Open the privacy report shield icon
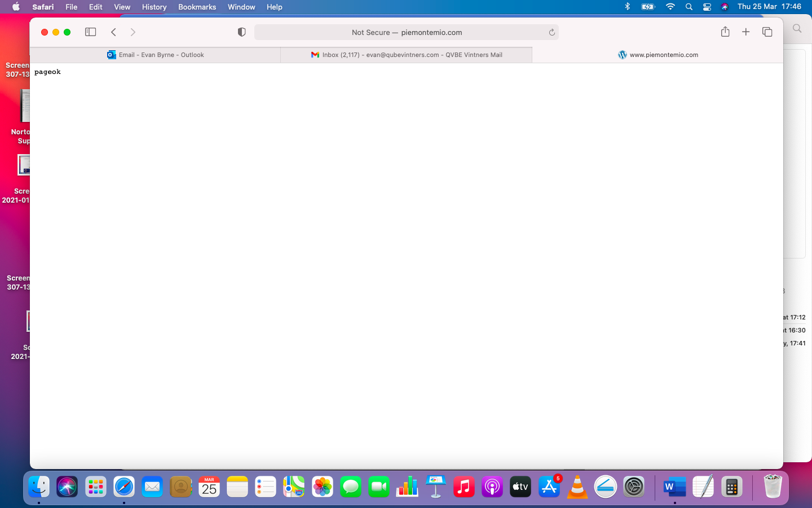812x508 pixels. tap(241, 32)
